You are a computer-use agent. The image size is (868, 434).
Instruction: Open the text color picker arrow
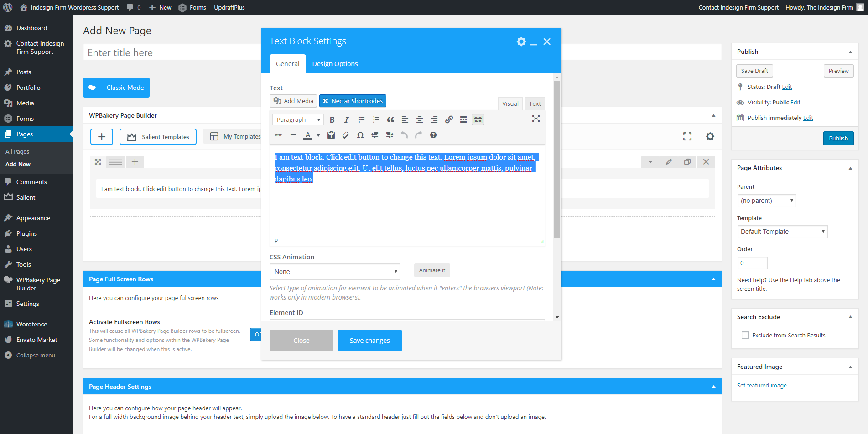318,135
